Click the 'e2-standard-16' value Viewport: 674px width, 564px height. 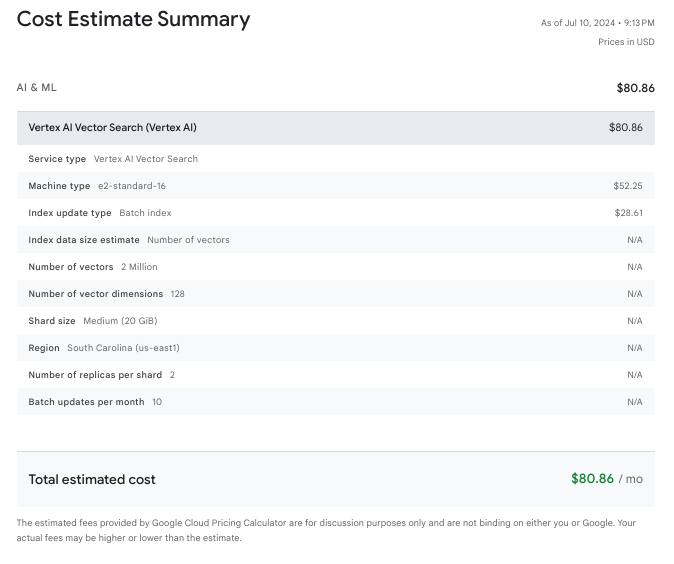pos(132,186)
